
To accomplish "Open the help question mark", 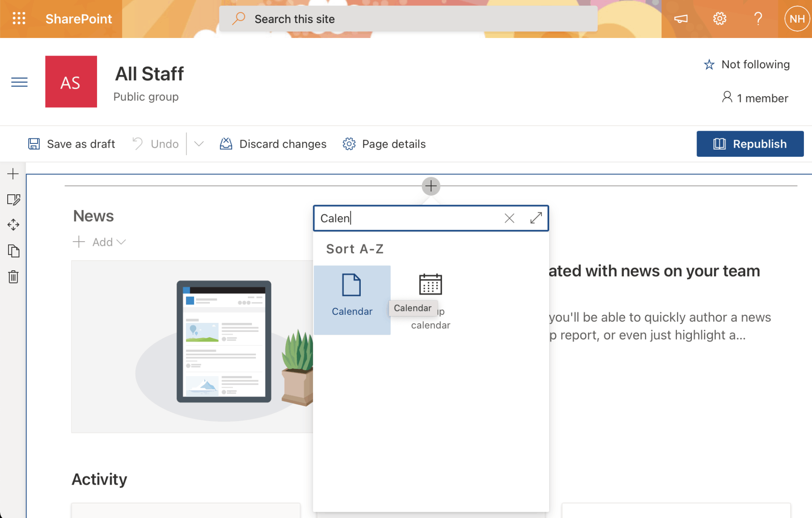I will (758, 19).
